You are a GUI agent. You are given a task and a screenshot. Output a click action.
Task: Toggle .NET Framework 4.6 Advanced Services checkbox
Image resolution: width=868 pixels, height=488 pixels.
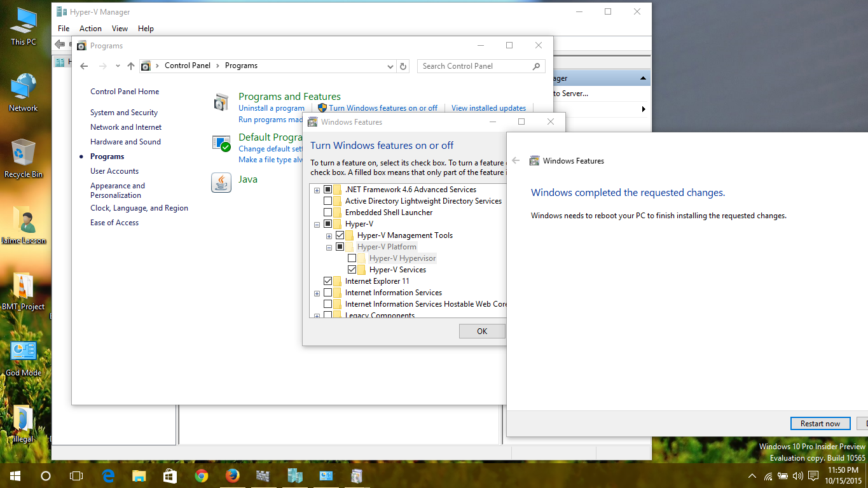point(328,190)
